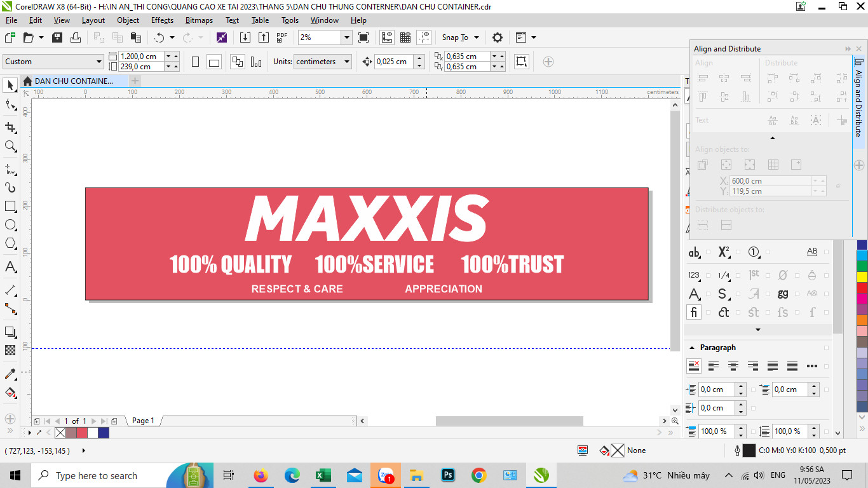Open the Options gear icon
The width and height of the screenshot is (868, 488).
(498, 37)
